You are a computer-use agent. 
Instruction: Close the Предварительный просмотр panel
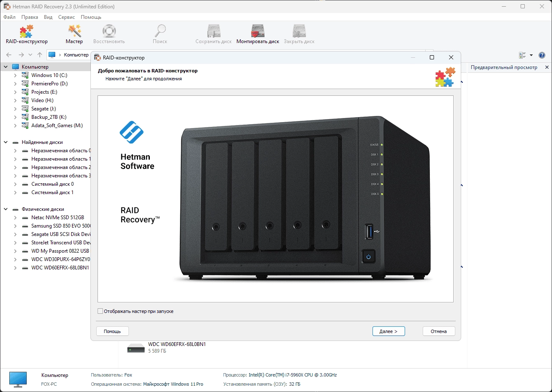547,67
